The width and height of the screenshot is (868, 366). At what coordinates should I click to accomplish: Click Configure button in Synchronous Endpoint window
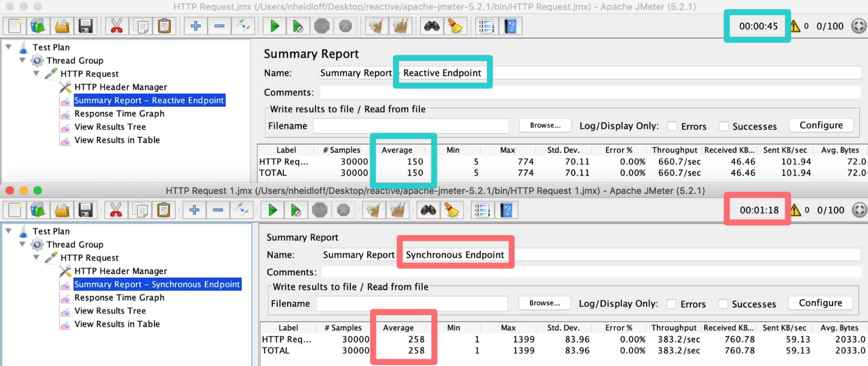coord(820,303)
